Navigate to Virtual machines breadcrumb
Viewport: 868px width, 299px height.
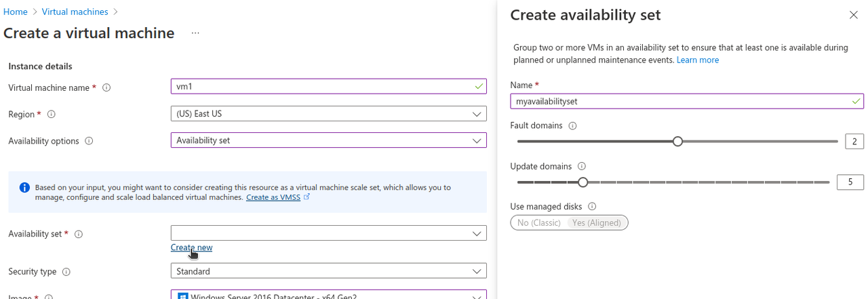(x=75, y=12)
